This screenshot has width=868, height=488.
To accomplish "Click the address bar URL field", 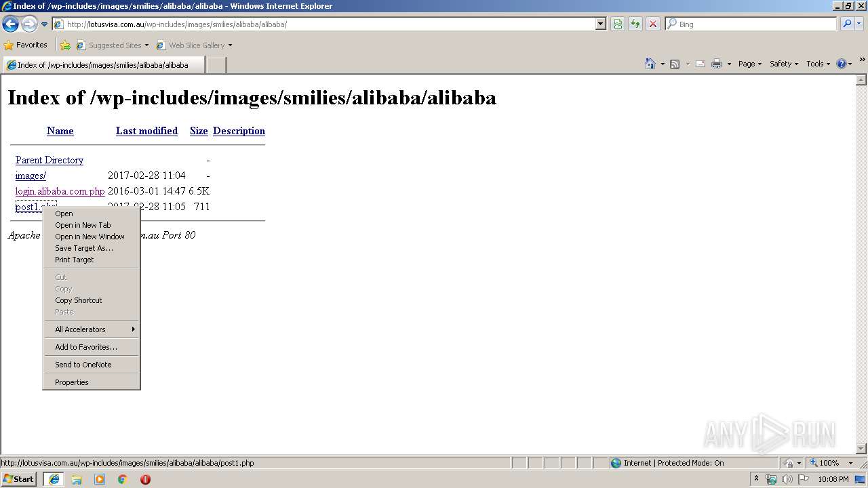I will click(324, 24).
